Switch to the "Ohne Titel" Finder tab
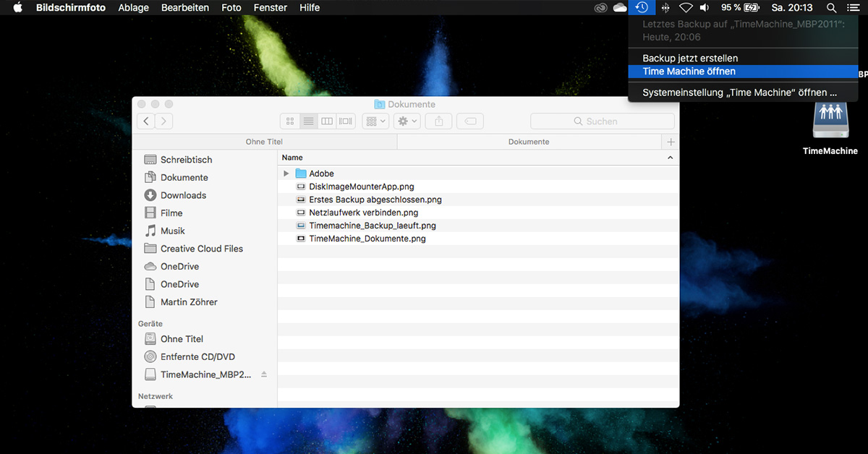868x454 pixels. tap(265, 142)
